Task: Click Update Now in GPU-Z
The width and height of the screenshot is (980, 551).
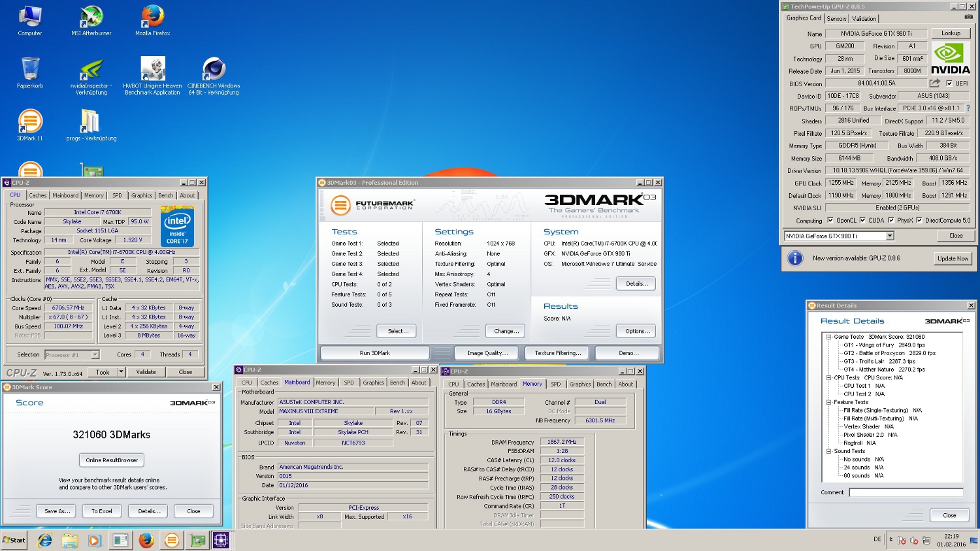Action: click(953, 259)
